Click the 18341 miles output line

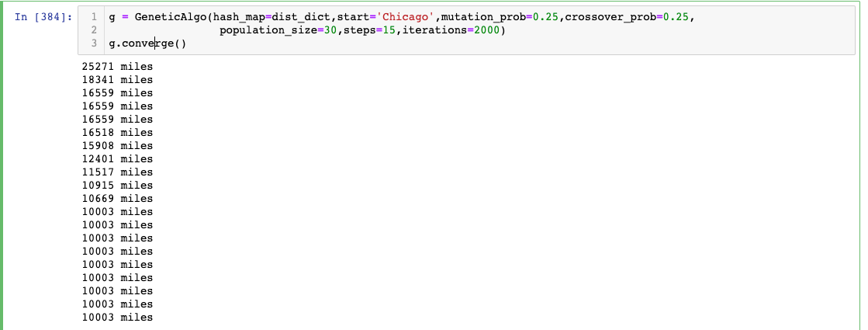pyautogui.click(x=117, y=80)
